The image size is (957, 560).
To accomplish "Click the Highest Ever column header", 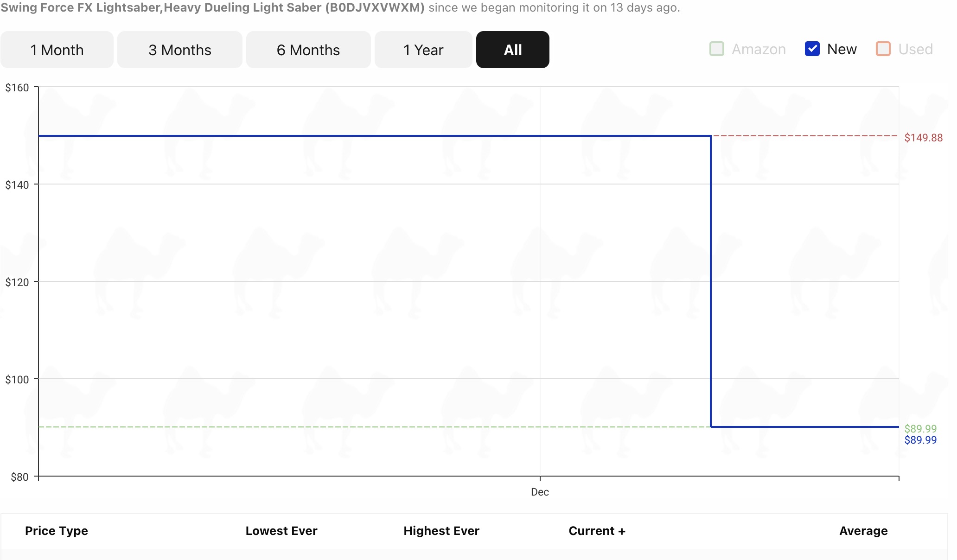I will [x=441, y=531].
